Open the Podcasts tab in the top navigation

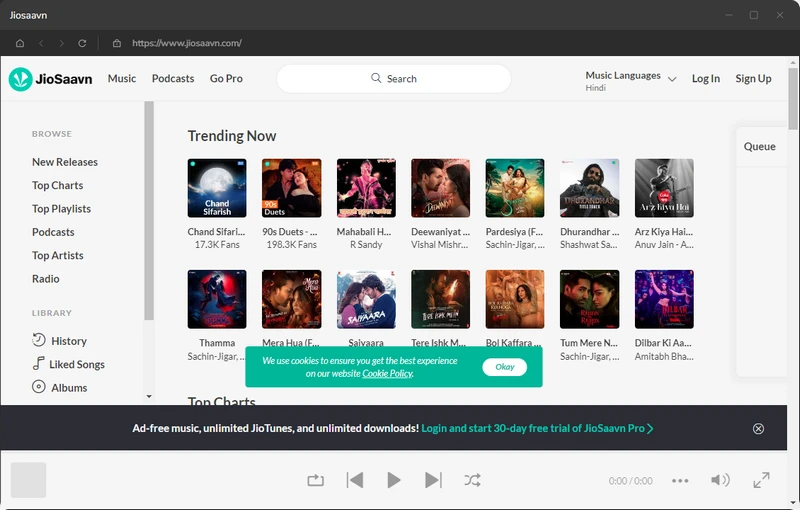click(173, 79)
